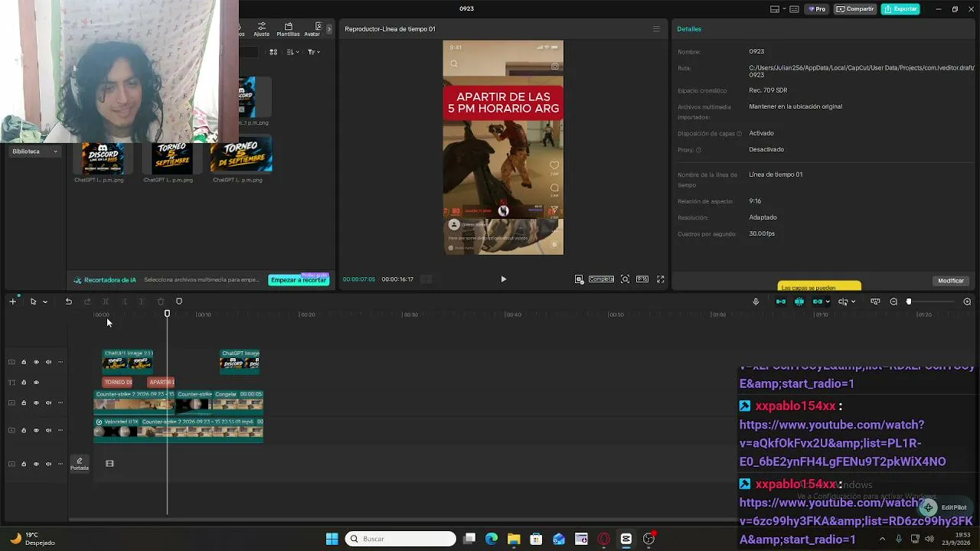Click the timeline zoom slider handle
The width and height of the screenshot is (980, 551).
(909, 302)
